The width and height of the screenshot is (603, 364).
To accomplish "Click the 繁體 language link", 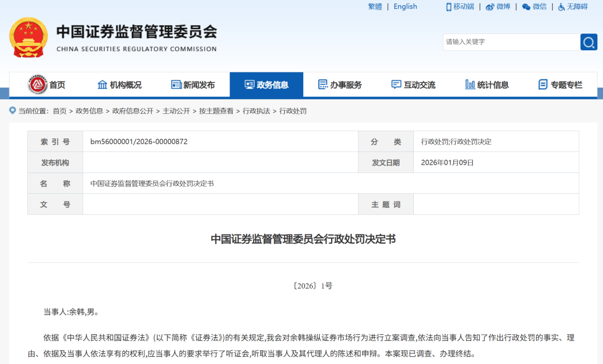I will (x=374, y=6).
